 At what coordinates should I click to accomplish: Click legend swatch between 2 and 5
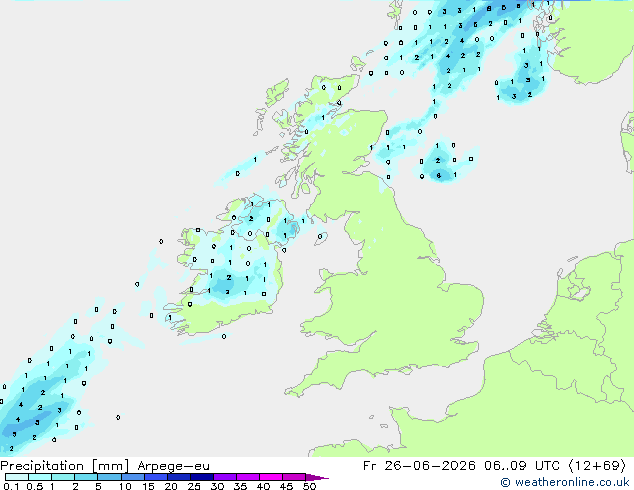pyautogui.click(x=86, y=477)
